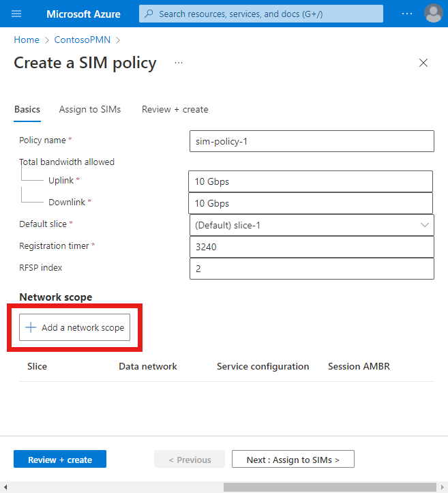Click the Service configuration column header

pyautogui.click(x=263, y=366)
